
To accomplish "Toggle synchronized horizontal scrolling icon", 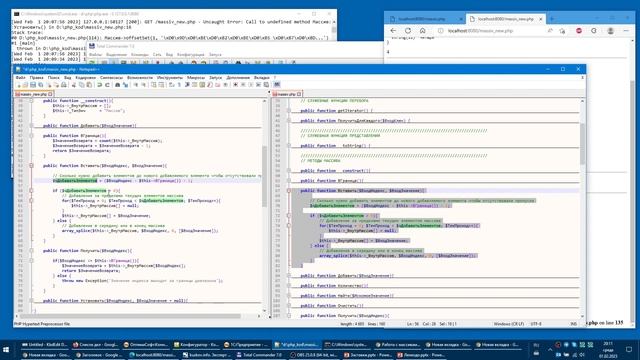I will coord(161,85).
